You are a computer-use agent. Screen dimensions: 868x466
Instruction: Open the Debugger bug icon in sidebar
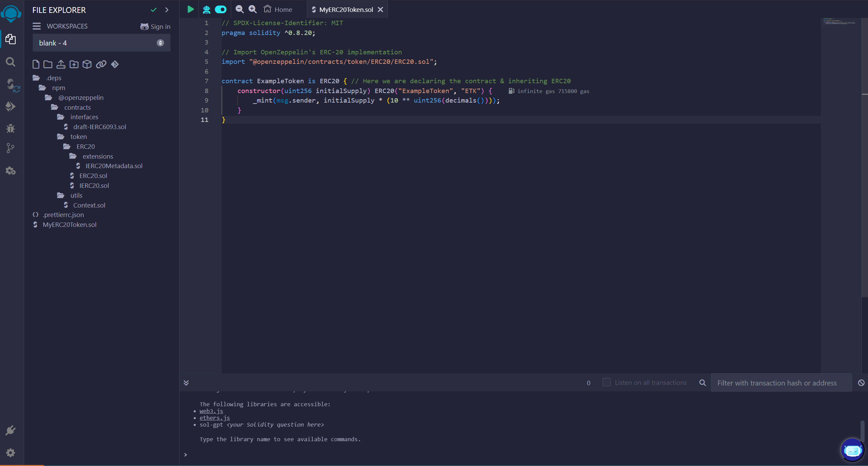tap(11, 128)
